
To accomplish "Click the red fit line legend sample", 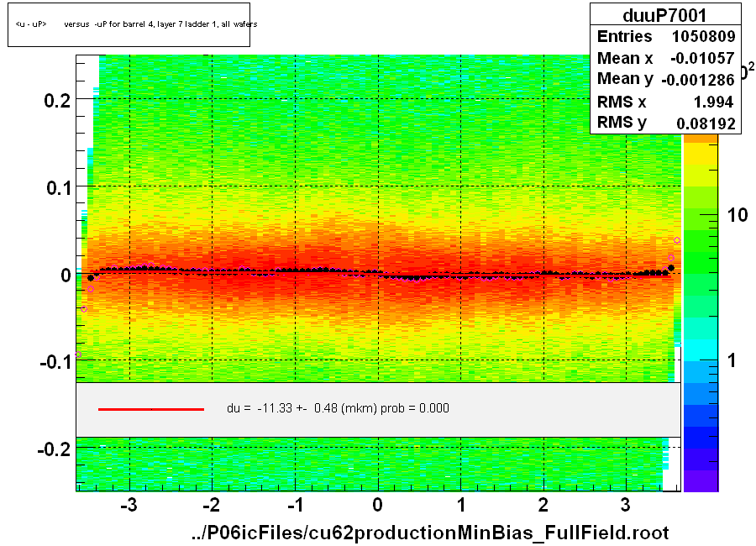I will click(x=151, y=409).
